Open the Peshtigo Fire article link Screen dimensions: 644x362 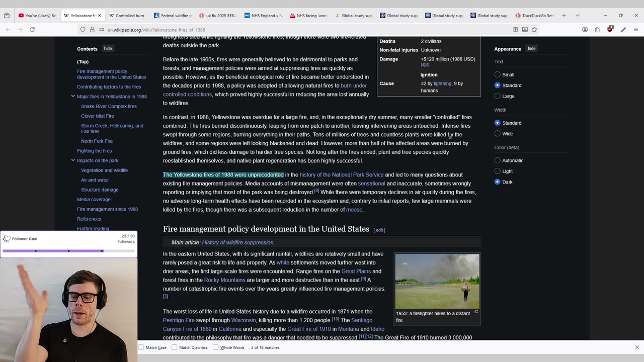[179, 320]
